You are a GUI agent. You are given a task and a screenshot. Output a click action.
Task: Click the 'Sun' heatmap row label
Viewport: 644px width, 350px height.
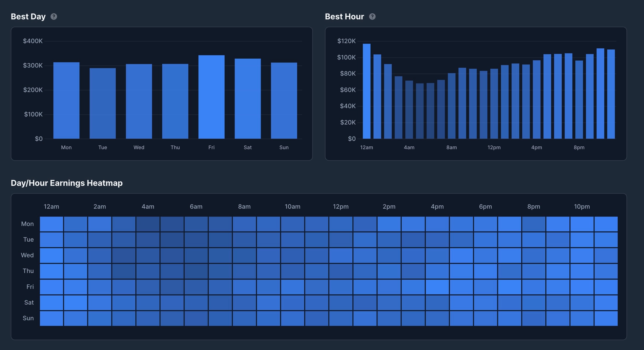click(x=28, y=318)
